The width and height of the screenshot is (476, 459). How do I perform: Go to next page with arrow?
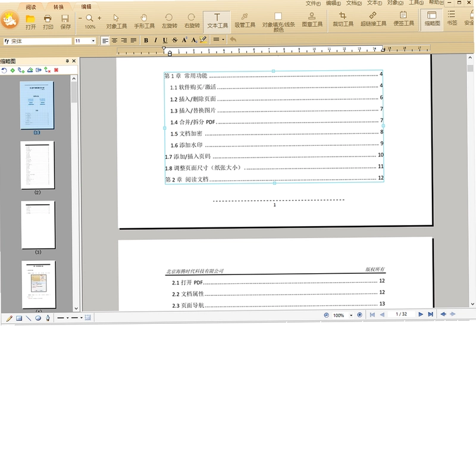coord(421,314)
